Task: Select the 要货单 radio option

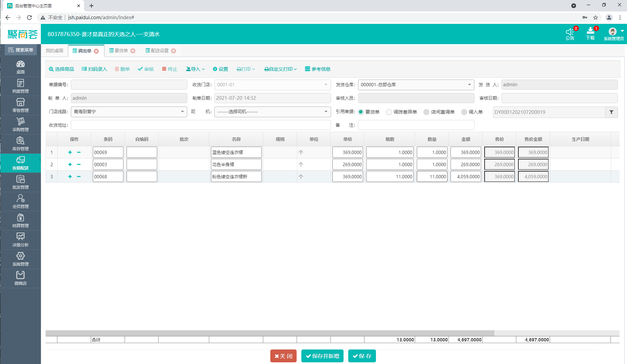Action: 361,112
